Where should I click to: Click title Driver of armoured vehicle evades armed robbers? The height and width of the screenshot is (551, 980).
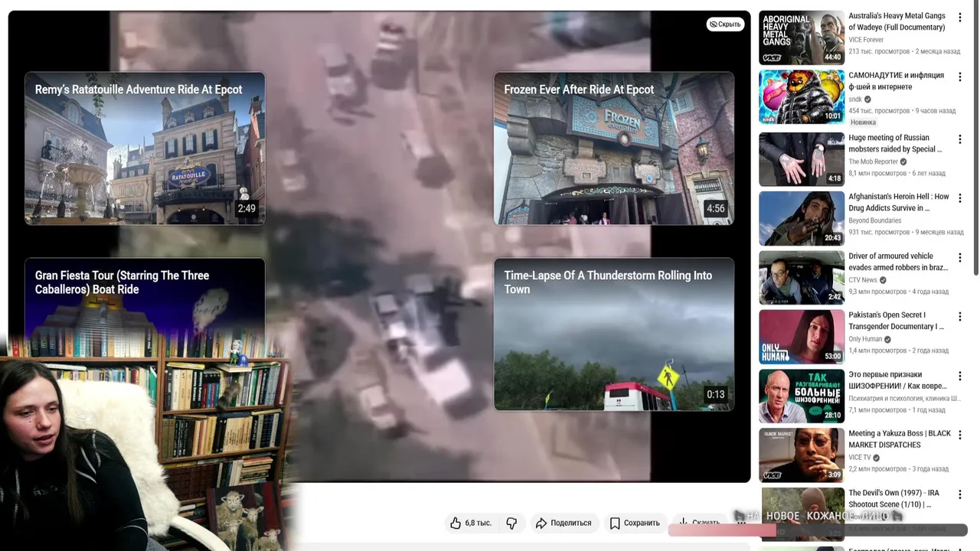click(898, 262)
